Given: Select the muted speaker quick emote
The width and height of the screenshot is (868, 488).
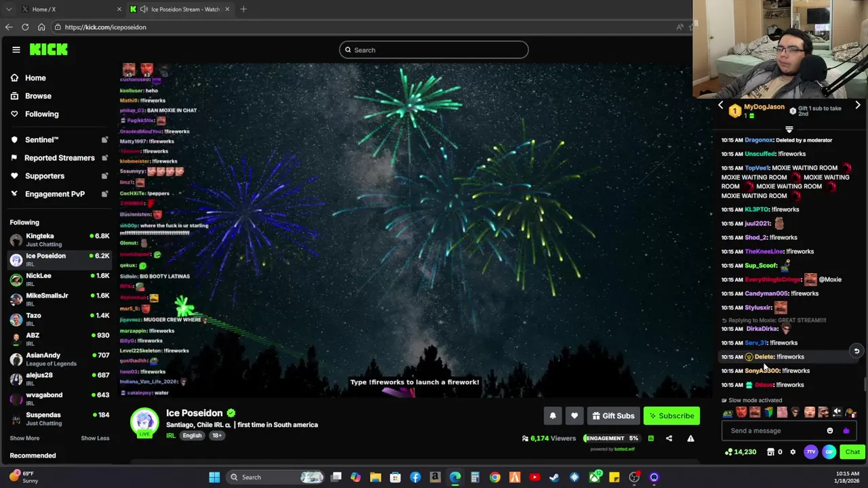Looking at the screenshot, I should 837,412.
